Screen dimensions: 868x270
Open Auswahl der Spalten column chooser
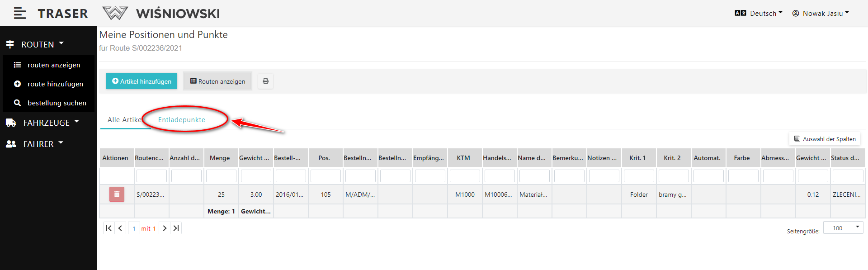pos(825,139)
